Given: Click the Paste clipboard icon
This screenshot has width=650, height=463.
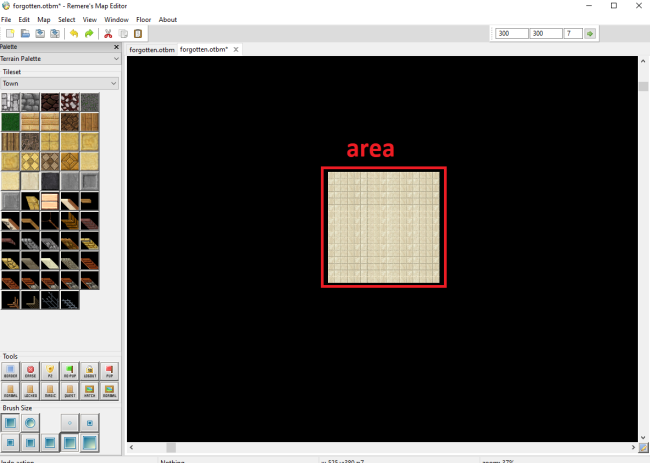Looking at the screenshot, I should pos(138,33).
